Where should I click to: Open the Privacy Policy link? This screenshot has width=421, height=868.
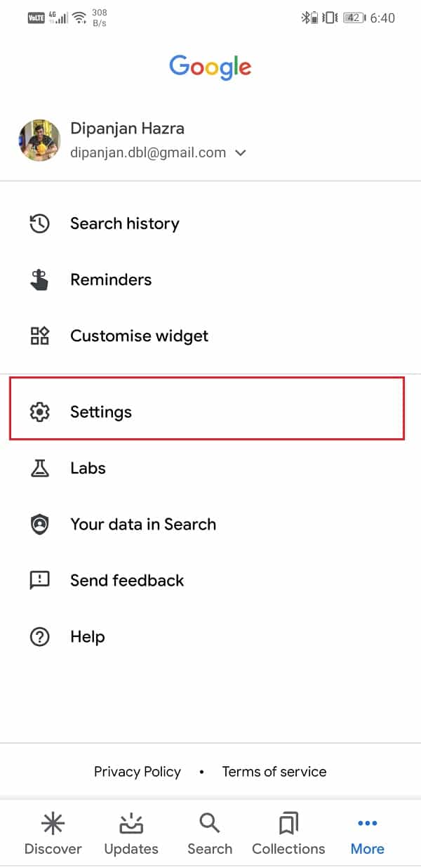coord(138,772)
